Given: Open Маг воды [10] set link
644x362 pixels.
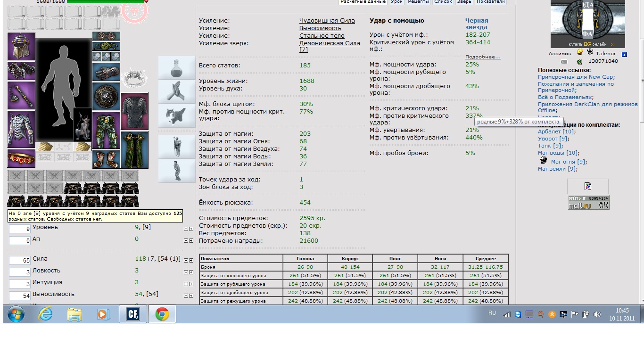Looking at the screenshot, I should pos(558,153).
